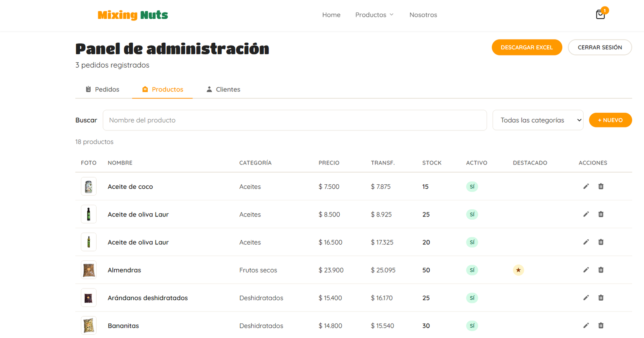Open the Arándanos deshidratados photo thumbnail
Viewport: 644px width, 338px height.
89,298
